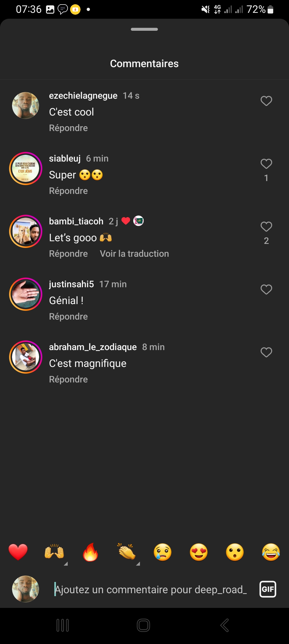Viewport: 289px width, 644px height.
Task: Like the "C'est magnifique" comment
Action: pos(266,352)
